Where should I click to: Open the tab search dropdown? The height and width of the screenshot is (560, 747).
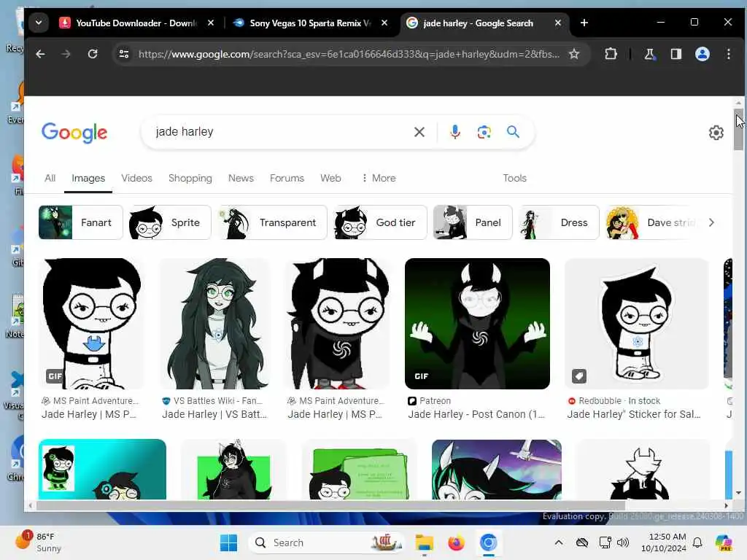[x=39, y=23]
